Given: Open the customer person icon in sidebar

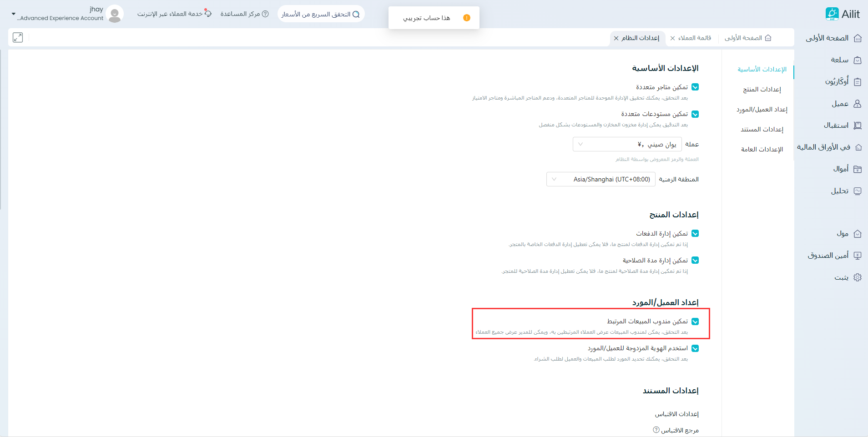Looking at the screenshot, I should point(858,104).
